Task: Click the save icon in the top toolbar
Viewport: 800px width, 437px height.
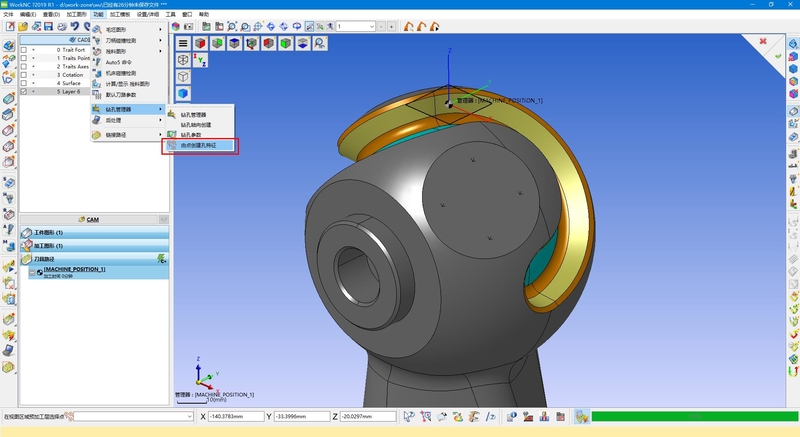Action: 48,26
